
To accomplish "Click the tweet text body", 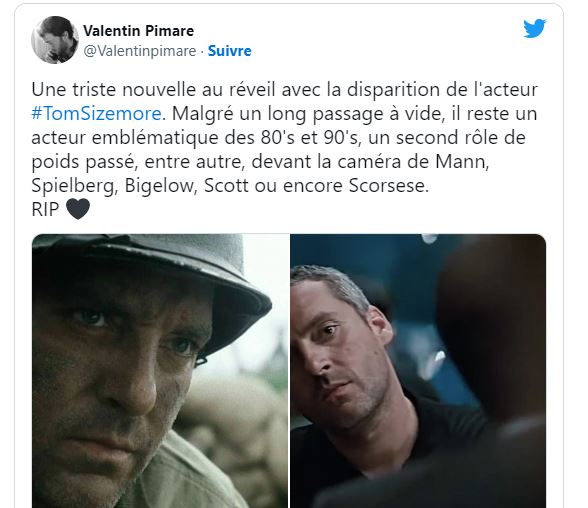I will point(284,149).
